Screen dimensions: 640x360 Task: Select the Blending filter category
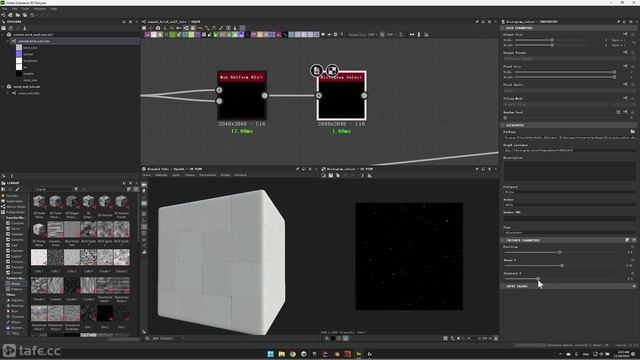coord(17,306)
